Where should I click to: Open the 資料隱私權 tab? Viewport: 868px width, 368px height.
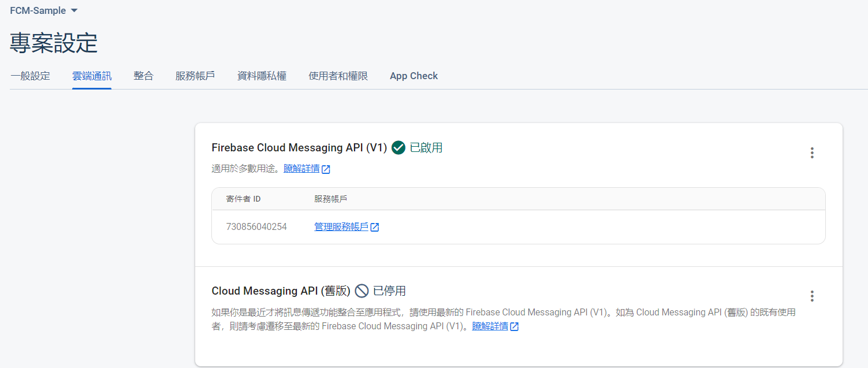click(x=262, y=76)
